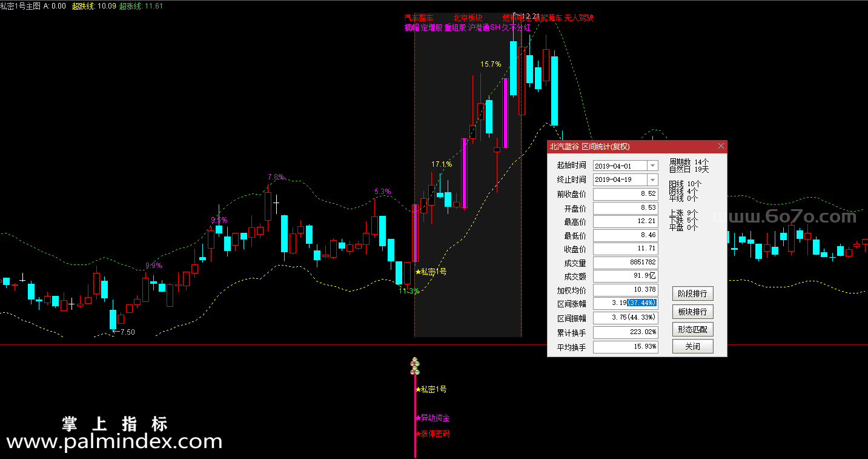Open the 起始时间 date dropdown
The height and width of the screenshot is (459, 868).
652,166
